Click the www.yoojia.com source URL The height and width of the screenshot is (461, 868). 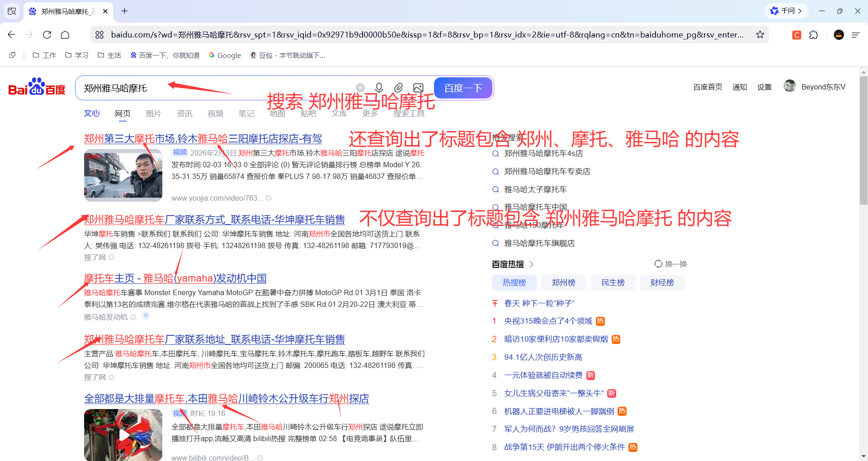[x=217, y=198]
